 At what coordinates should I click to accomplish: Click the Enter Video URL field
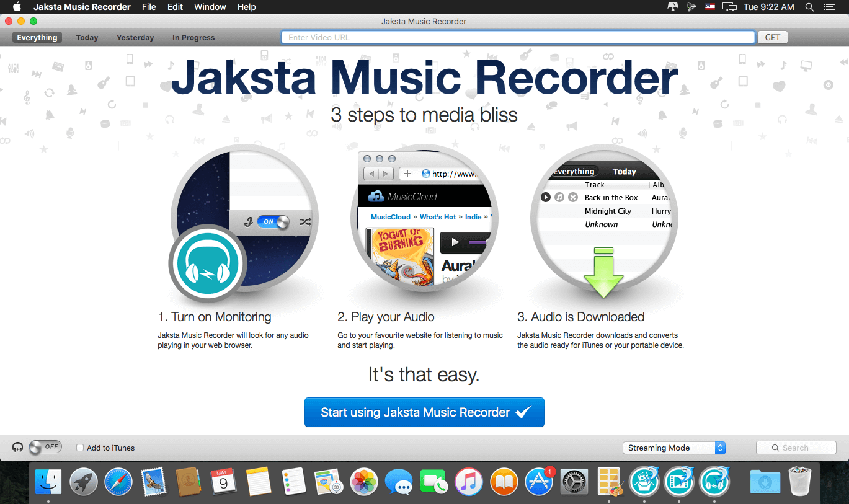(518, 37)
